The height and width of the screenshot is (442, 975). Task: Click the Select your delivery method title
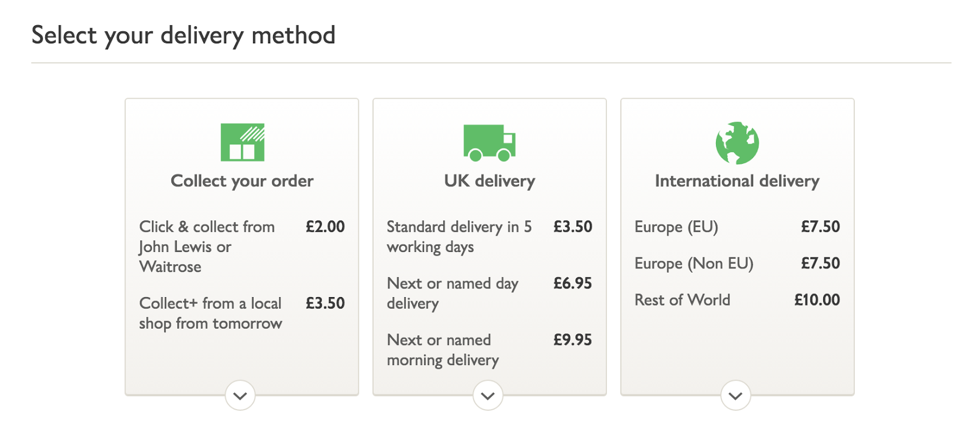tap(183, 35)
